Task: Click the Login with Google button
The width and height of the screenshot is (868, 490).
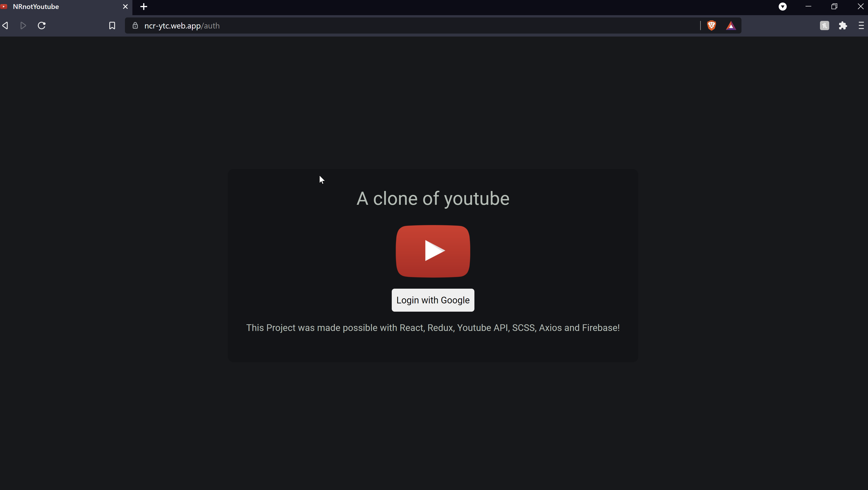Action: coord(433,300)
